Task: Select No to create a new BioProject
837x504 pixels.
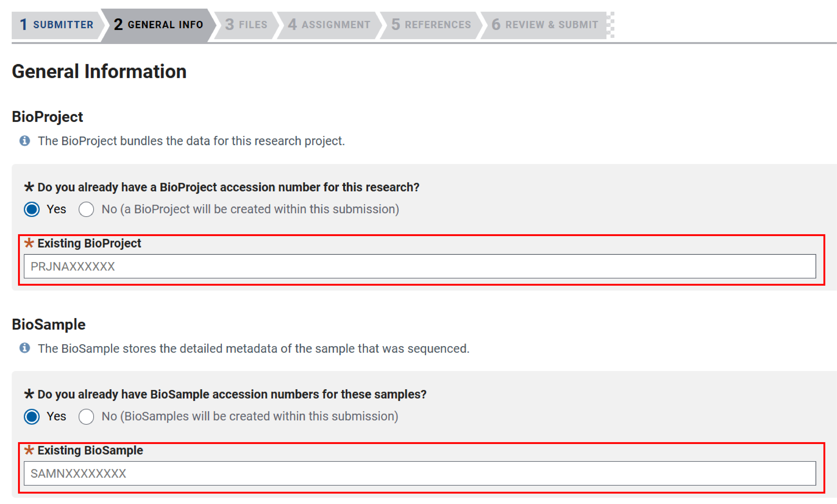Action: pyautogui.click(x=86, y=209)
